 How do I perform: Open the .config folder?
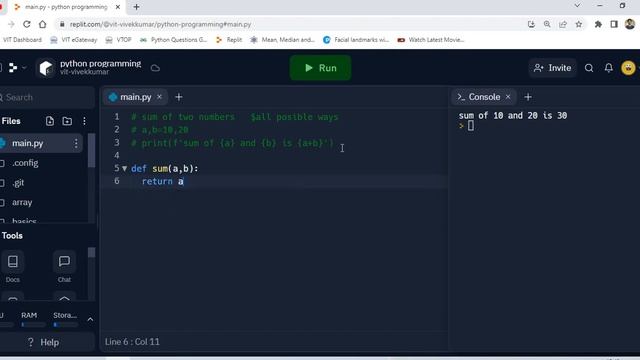(x=25, y=163)
